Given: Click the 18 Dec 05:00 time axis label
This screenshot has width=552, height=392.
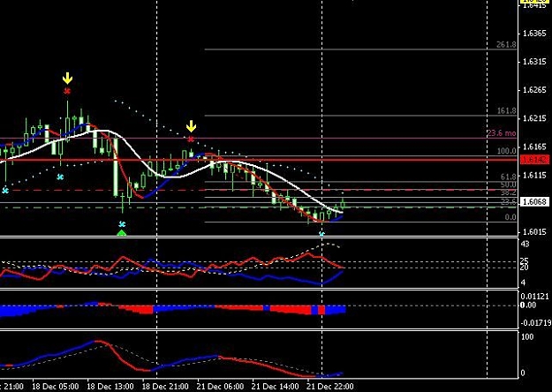Looking at the screenshot, I should click(56, 387).
